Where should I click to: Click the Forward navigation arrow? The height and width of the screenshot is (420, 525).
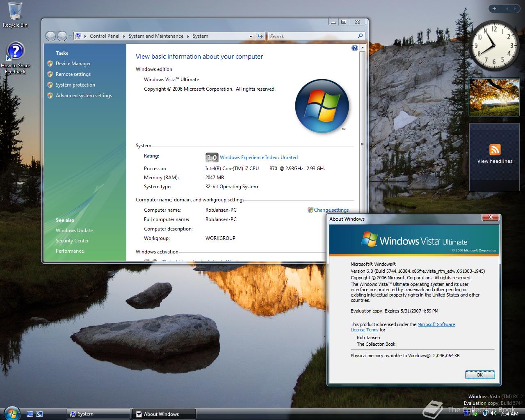(x=62, y=36)
